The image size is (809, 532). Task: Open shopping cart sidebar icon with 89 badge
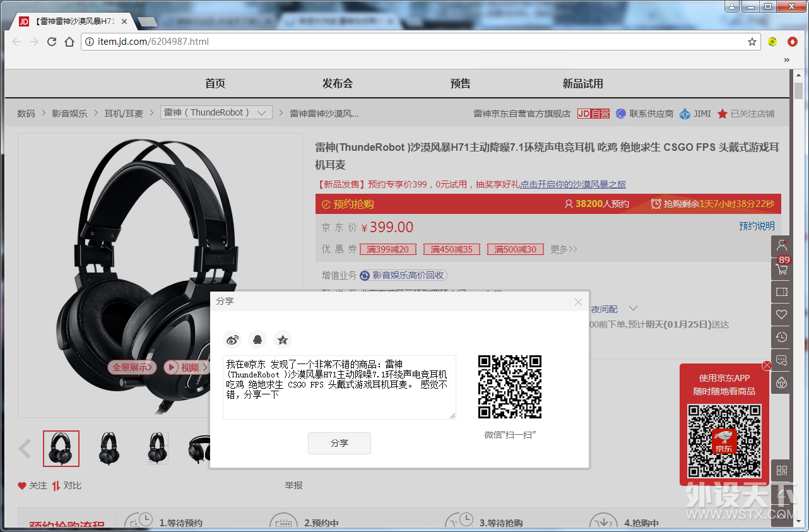(x=782, y=269)
